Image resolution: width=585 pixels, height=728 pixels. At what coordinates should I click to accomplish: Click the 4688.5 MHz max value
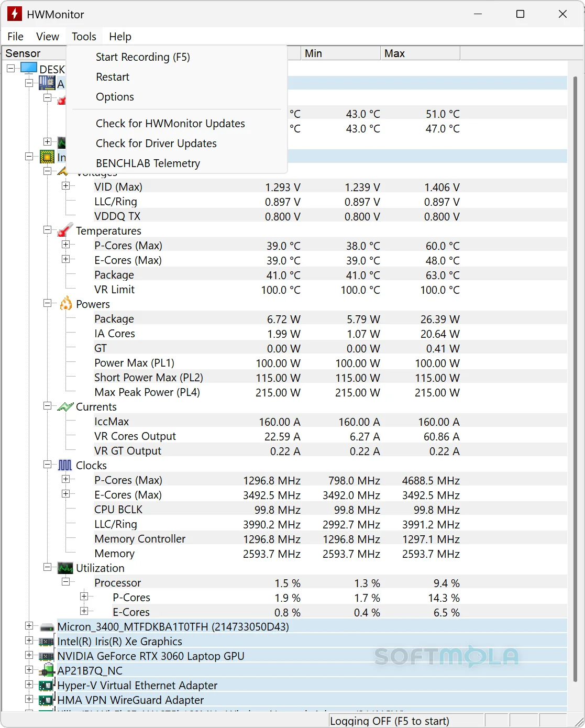pyautogui.click(x=431, y=481)
